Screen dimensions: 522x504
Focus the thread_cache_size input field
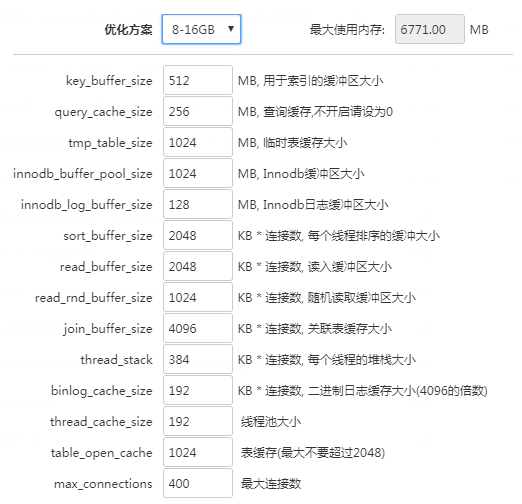pos(198,421)
